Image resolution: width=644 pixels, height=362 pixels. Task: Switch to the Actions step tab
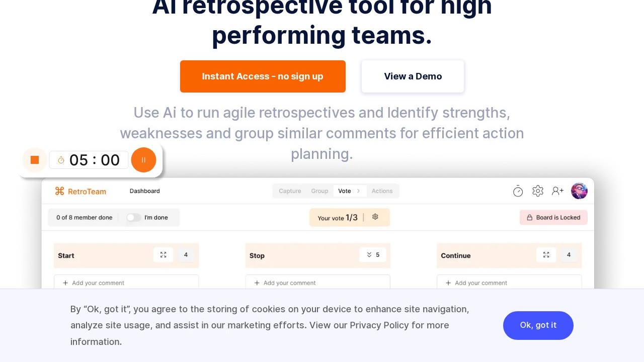[x=382, y=191]
